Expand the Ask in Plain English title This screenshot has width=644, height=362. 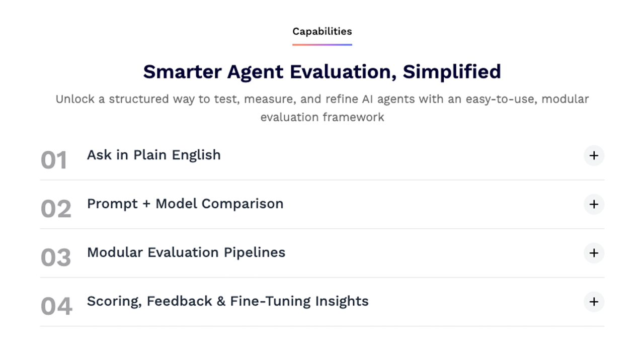[154, 155]
